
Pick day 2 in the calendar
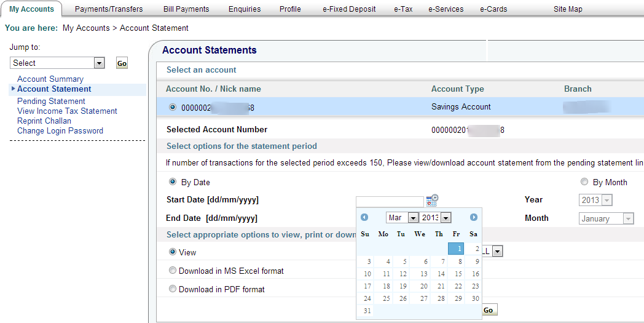pos(474,249)
